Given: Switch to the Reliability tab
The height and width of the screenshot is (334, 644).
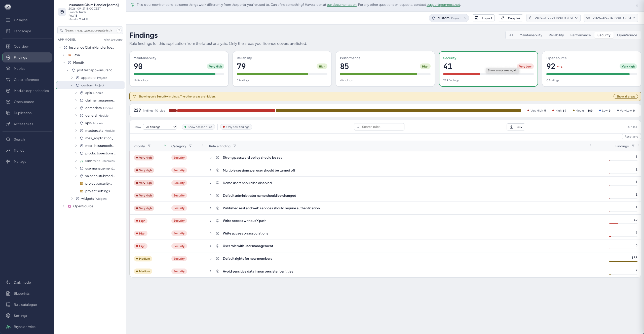Looking at the screenshot, I should (556, 35).
